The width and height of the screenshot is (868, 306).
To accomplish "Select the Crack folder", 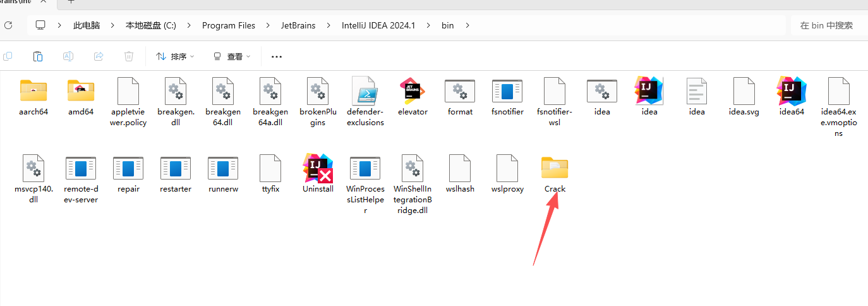I will coord(555,176).
